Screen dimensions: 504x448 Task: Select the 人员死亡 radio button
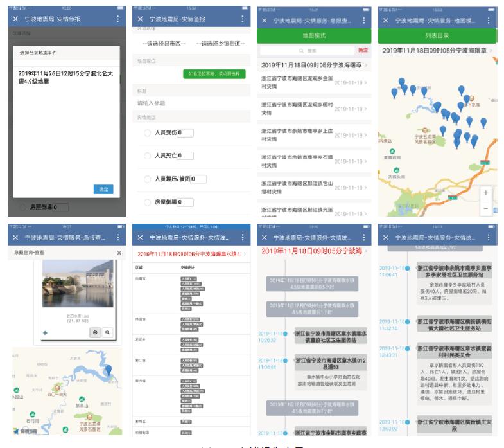148,156
